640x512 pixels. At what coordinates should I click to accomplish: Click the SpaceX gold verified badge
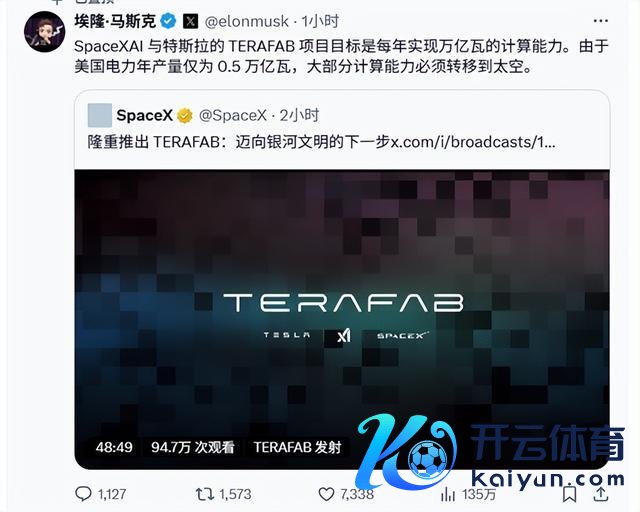pyautogui.click(x=185, y=116)
